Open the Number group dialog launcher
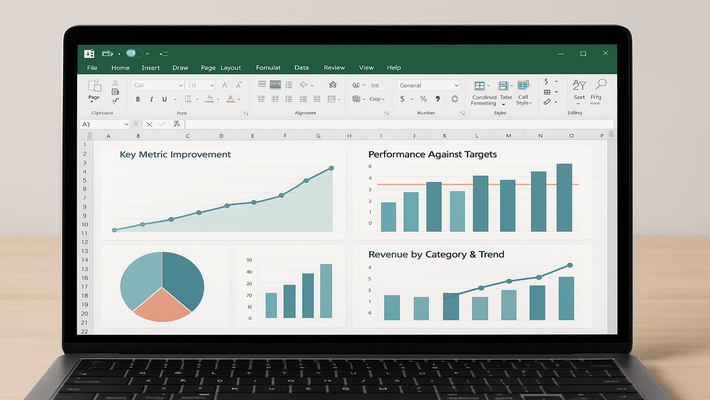This screenshot has width=710, height=400. click(x=462, y=113)
